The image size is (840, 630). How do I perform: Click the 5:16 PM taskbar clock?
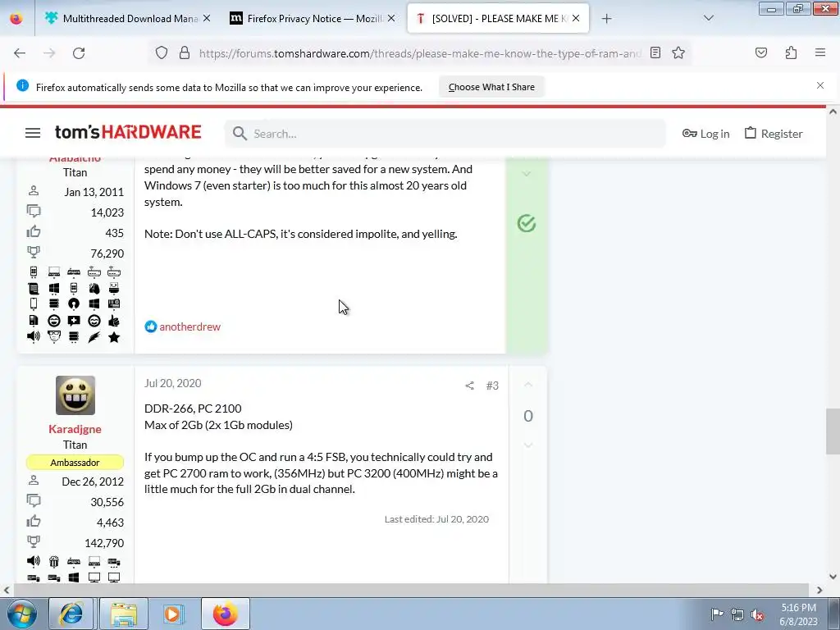pos(798,608)
